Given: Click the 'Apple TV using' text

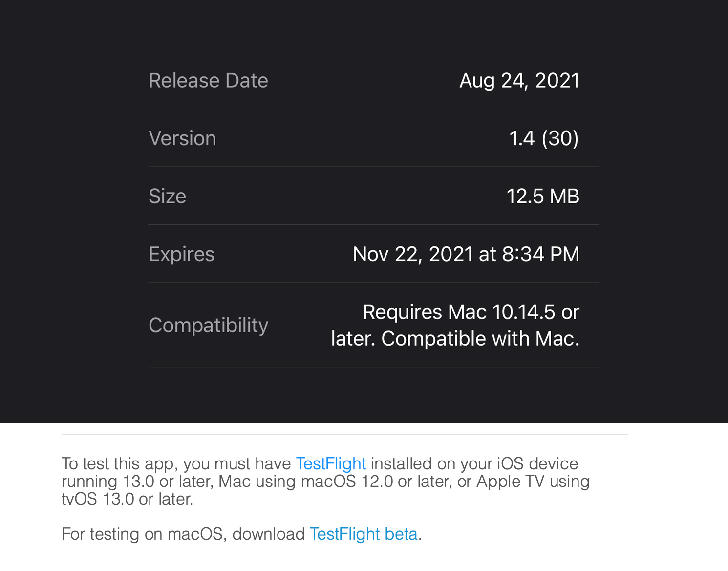Looking at the screenshot, I should [x=533, y=481].
